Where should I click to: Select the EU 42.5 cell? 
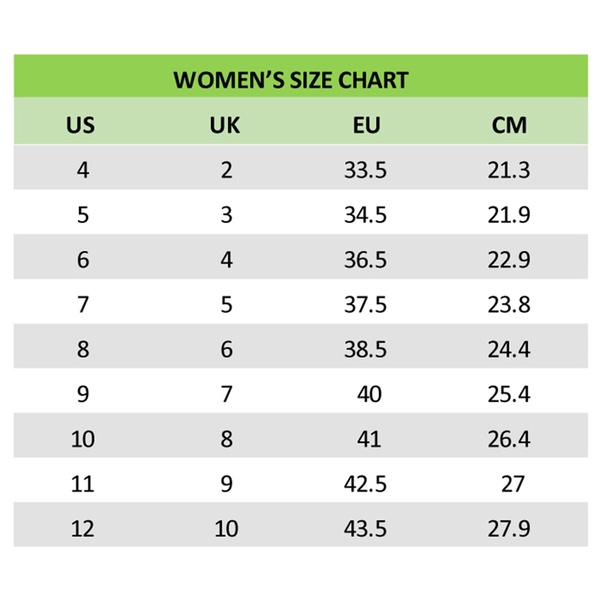tap(365, 484)
